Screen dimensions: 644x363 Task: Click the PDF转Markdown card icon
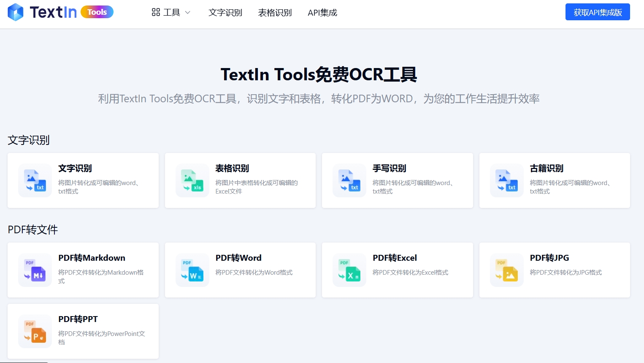point(35,270)
